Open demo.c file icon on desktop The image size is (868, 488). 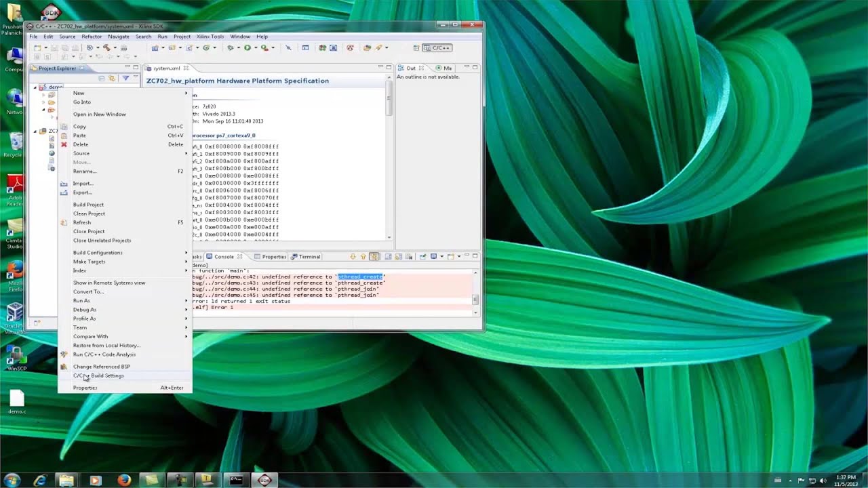click(x=17, y=401)
